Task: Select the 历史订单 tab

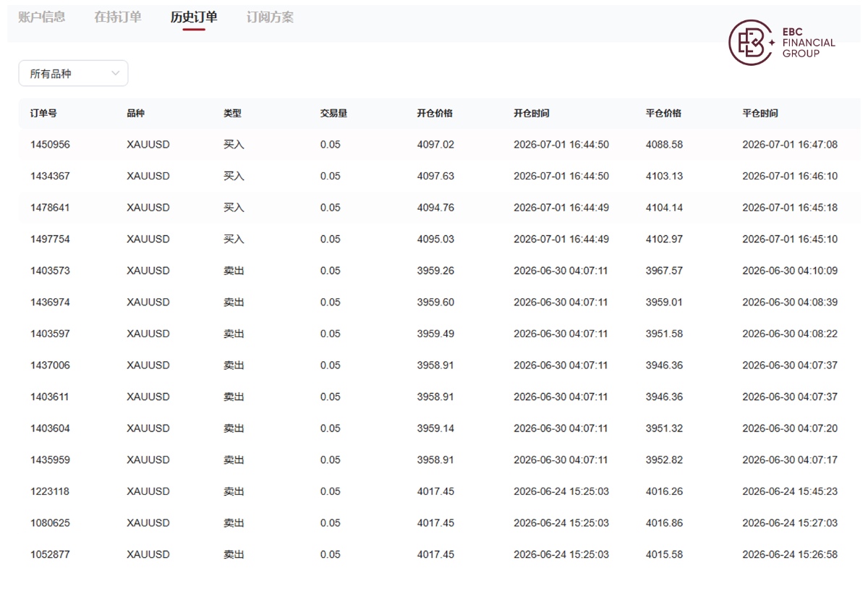Action: coord(194,17)
